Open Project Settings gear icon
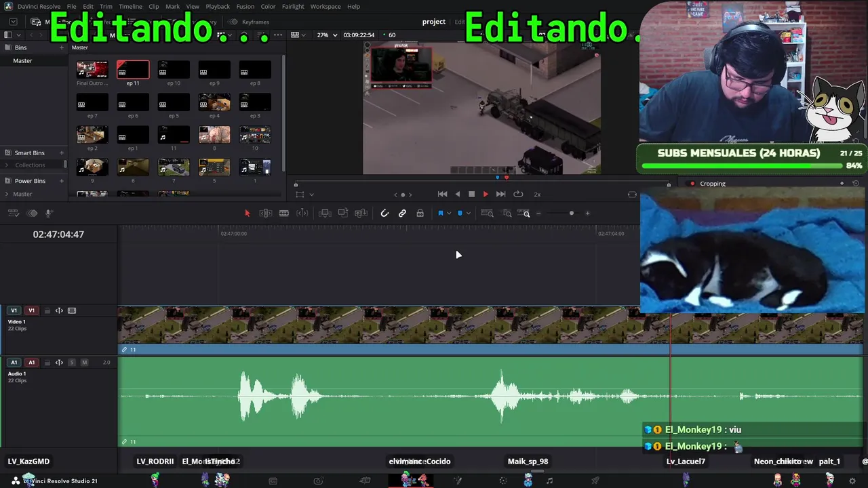Screen dimensions: 868x488 852,481
